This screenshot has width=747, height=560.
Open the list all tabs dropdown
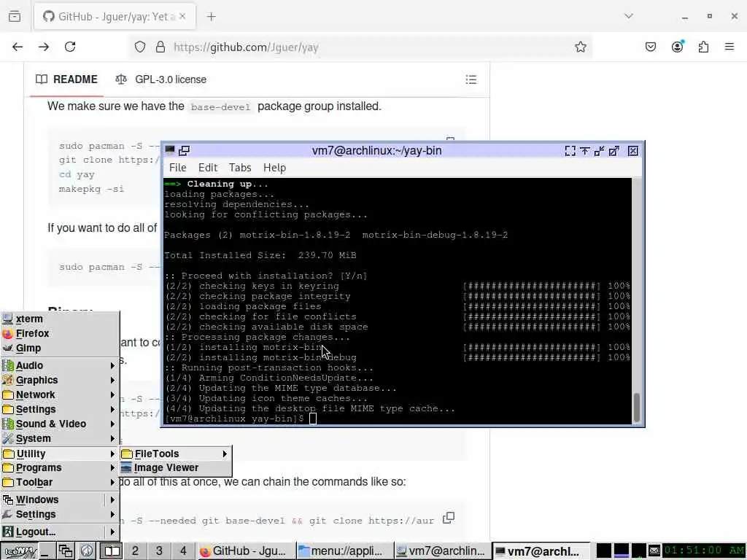(629, 16)
